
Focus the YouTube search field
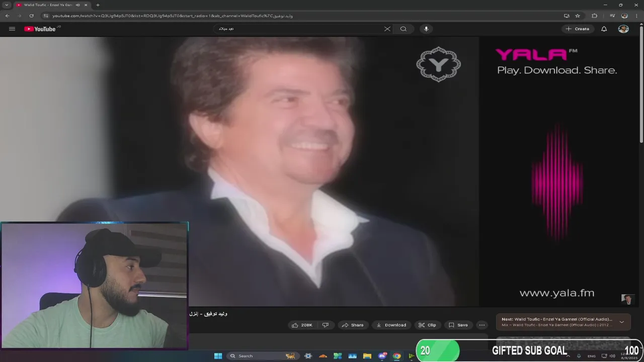click(x=299, y=29)
